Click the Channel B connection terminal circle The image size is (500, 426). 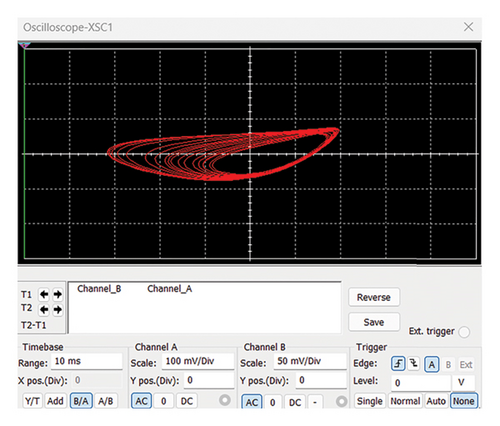point(341,401)
